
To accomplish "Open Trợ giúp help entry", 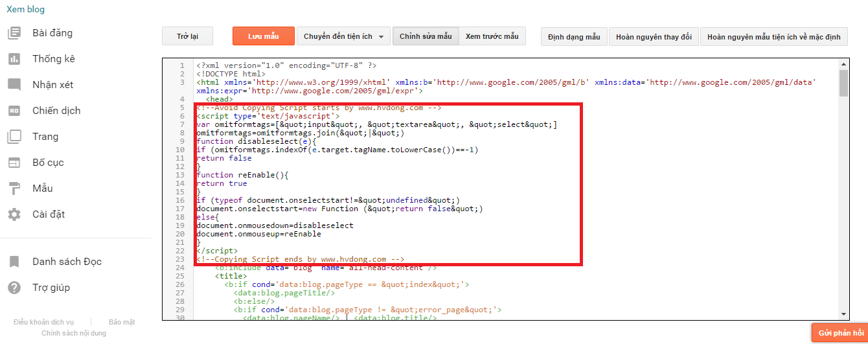I will (51, 288).
